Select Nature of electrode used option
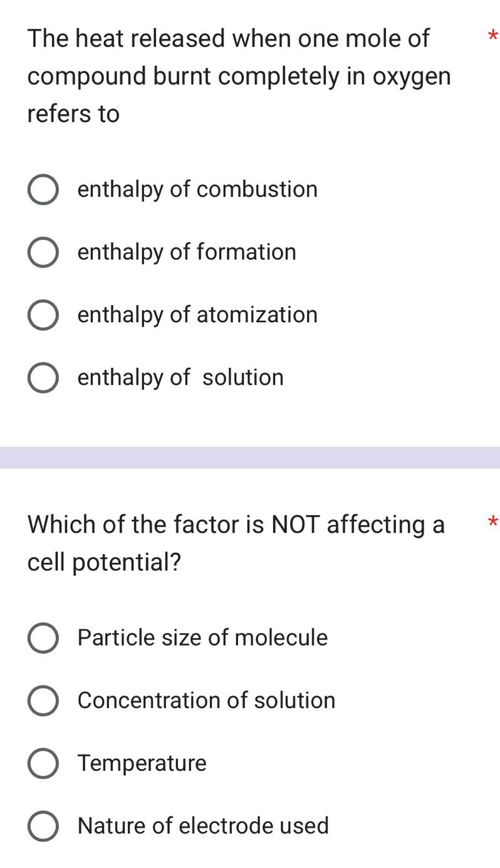The width and height of the screenshot is (500, 868). [43, 826]
